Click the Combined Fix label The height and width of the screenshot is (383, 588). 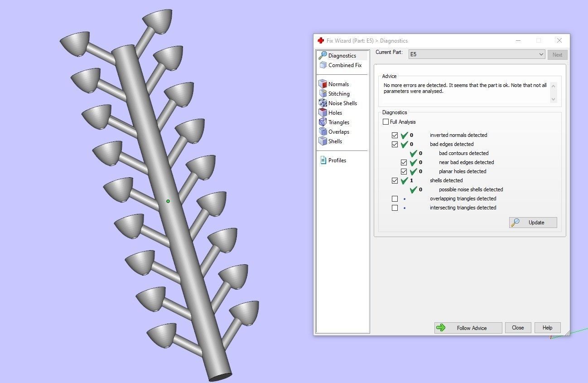pyautogui.click(x=345, y=65)
